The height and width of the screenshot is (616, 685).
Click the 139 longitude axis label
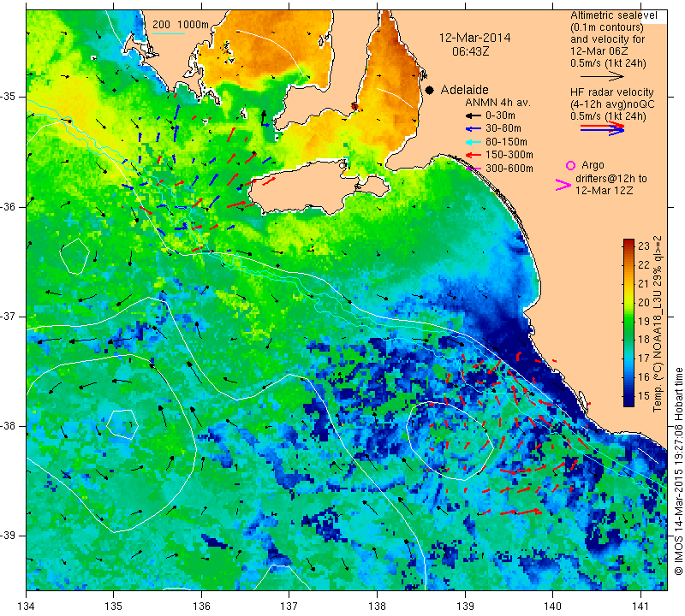point(465,607)
